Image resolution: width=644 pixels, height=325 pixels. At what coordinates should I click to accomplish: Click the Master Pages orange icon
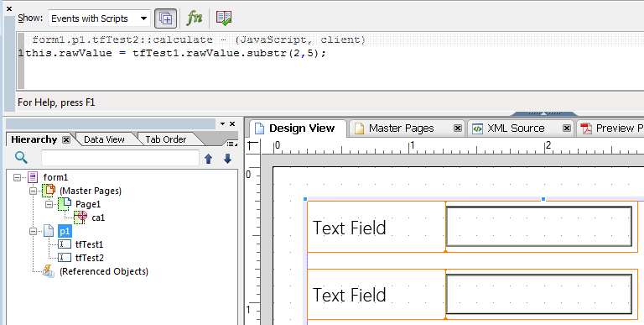[x=49, y=191]
